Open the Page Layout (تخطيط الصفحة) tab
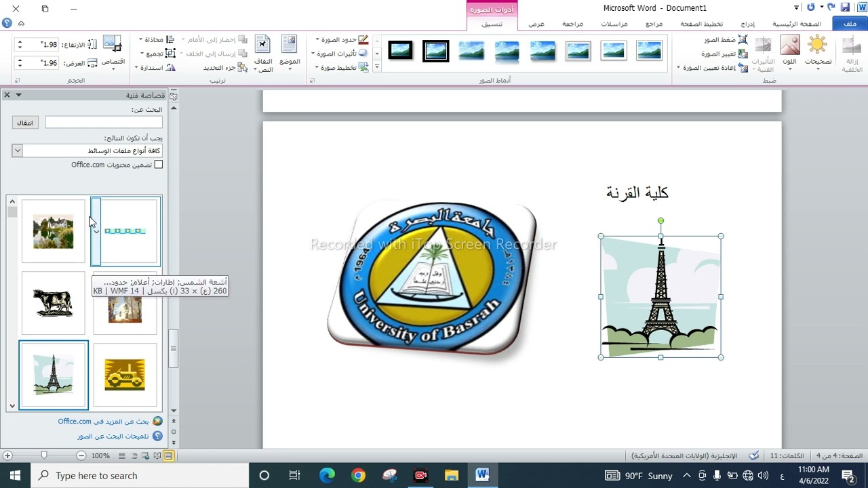Viewport: 868px width, 488px height. click(702, 24)
